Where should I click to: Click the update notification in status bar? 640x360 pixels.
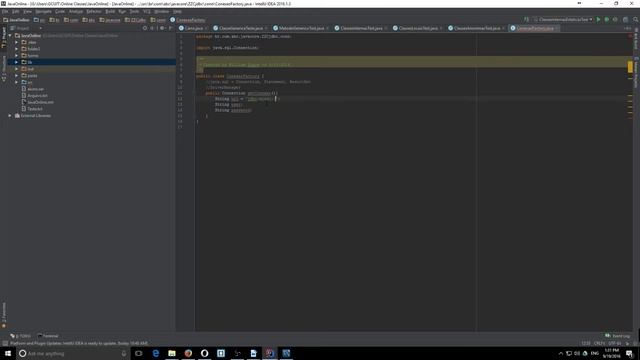tap(79, 343)
